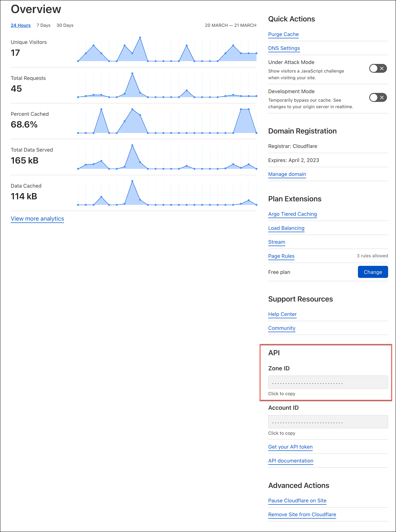The height and width of the screenshot is (532, 396).
Task: Enable Under Attack Mode
Action: pos(378,69)
